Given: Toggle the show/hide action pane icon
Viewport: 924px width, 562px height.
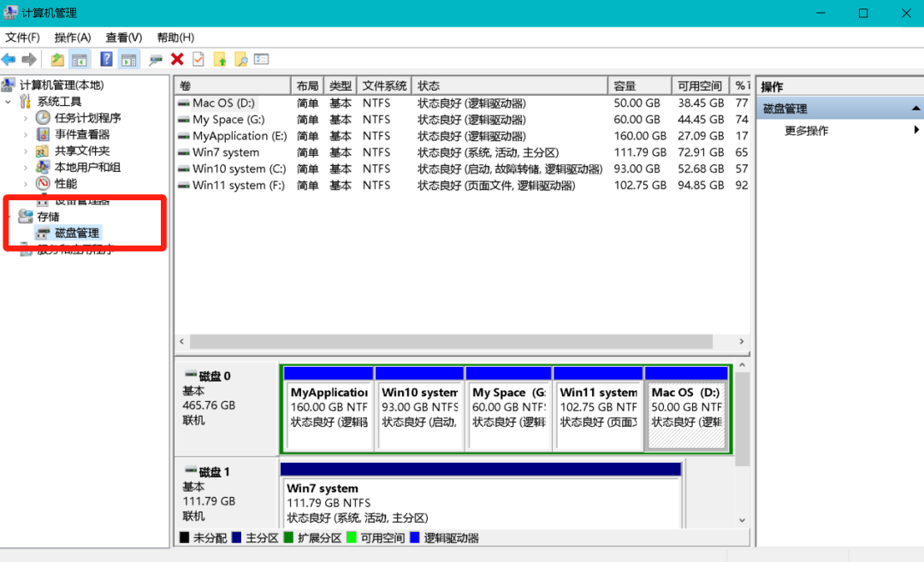Looking at the screenshot, I should click(128, 59).
